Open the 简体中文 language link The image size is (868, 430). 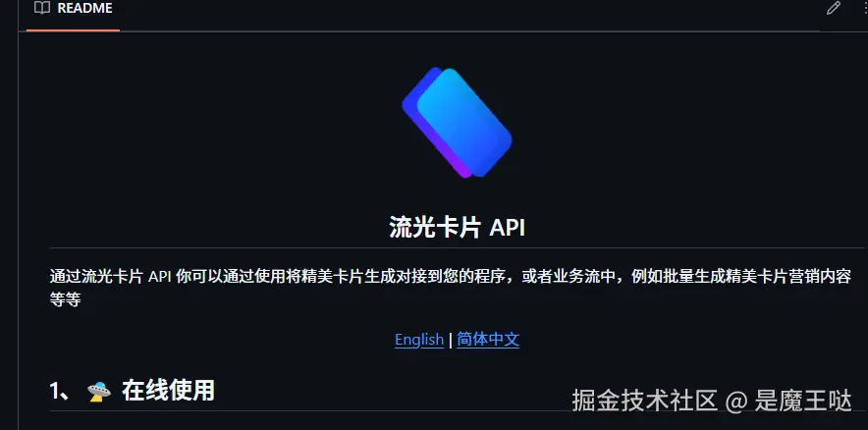tap(488, 340)
